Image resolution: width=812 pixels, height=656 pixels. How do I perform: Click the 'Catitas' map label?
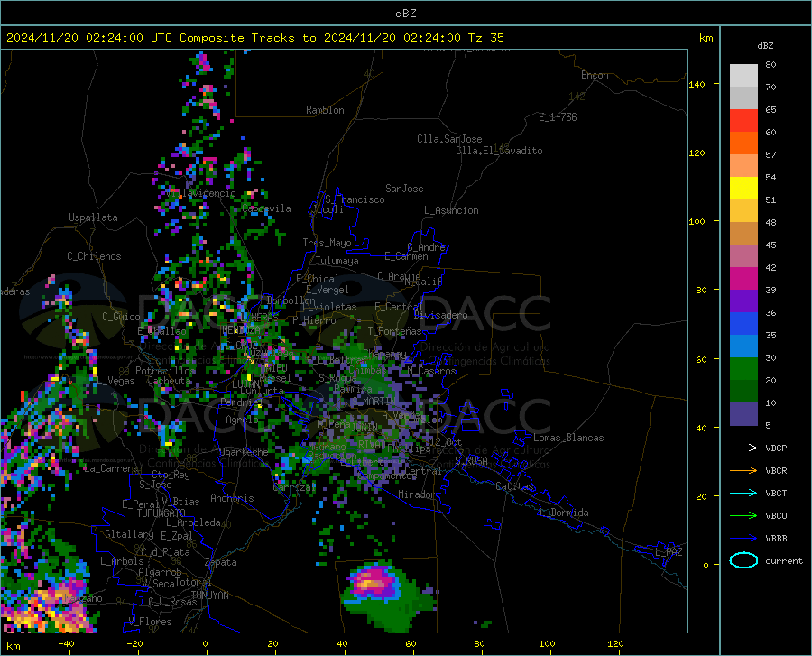(514, 486)
